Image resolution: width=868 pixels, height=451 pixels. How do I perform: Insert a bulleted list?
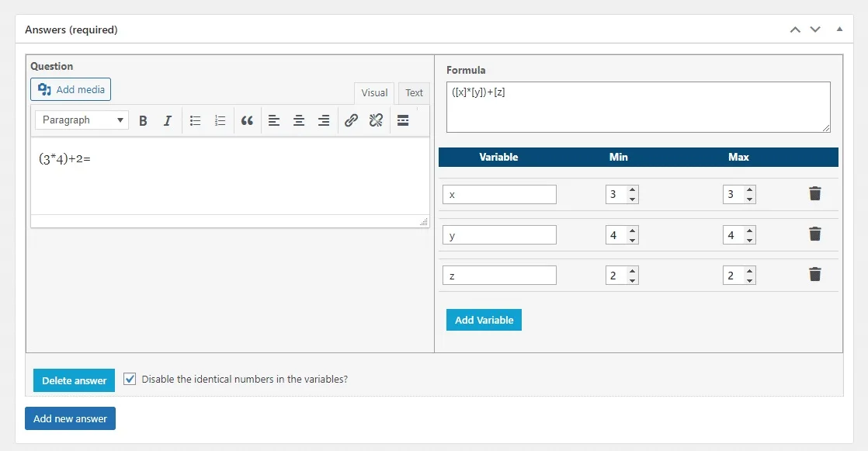tap(195, 120)
